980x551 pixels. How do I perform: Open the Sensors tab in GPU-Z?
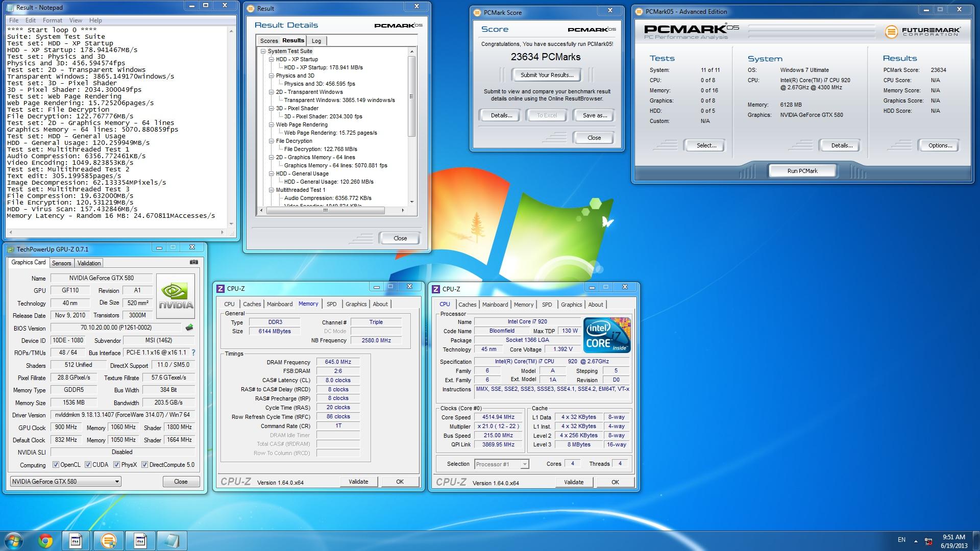[61, 263]
